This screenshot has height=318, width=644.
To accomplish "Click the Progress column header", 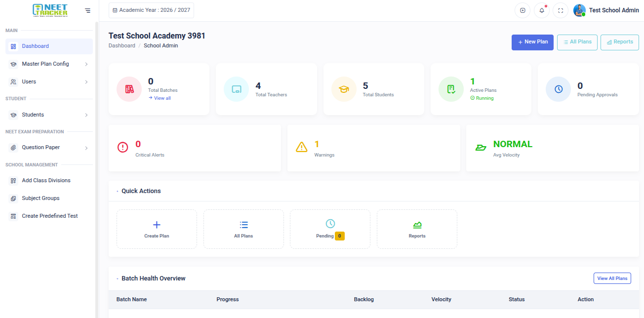I will pyautogui.click(x=228, y=300).
